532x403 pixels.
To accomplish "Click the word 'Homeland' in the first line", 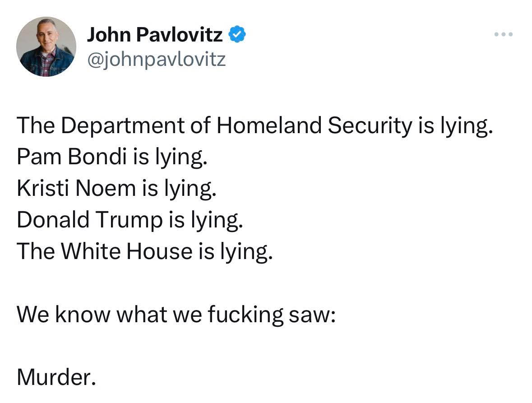I will pos(269,125).
